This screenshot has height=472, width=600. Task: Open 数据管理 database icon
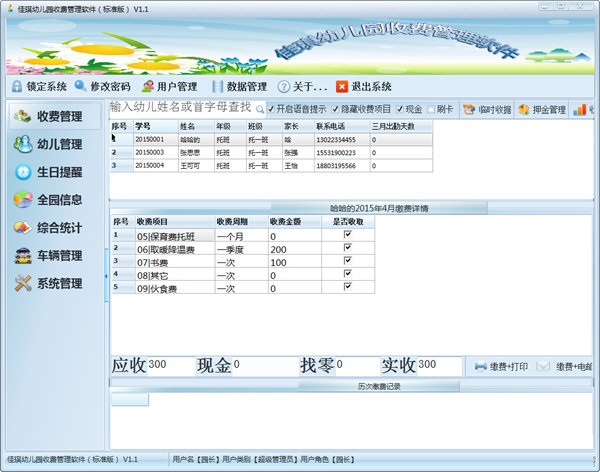coord(217,87)
